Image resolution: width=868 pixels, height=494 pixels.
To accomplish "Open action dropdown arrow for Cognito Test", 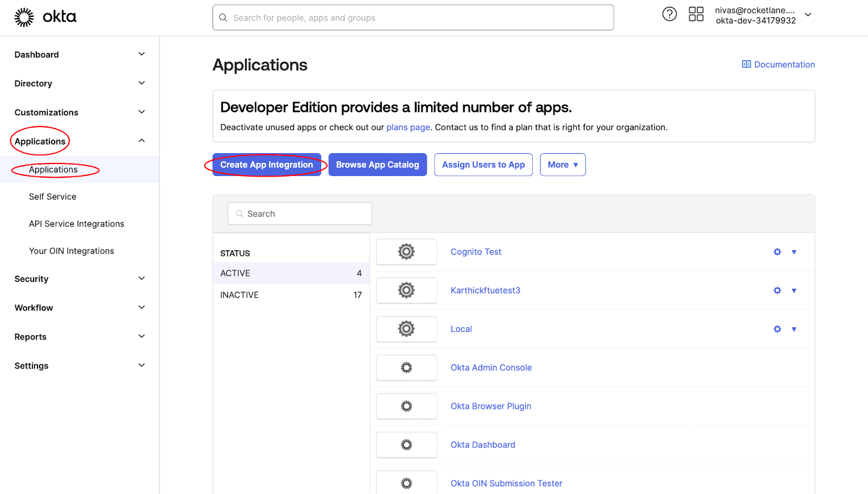I will click(x=794, y=252).
